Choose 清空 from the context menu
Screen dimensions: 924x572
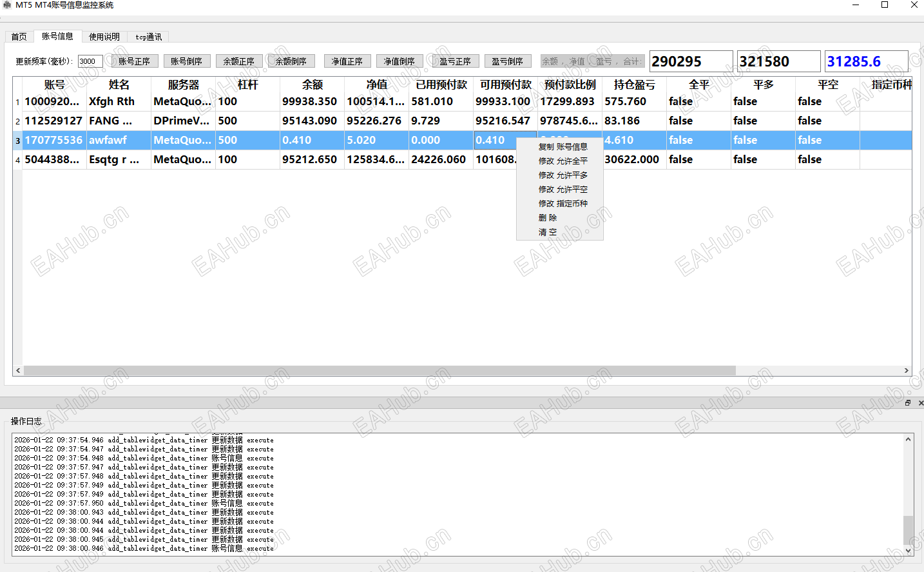[x=547, y=232]
